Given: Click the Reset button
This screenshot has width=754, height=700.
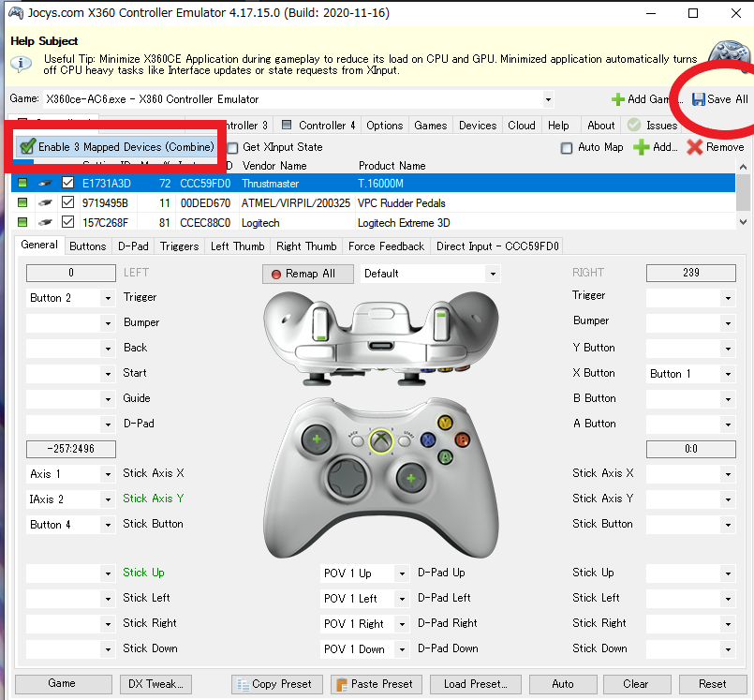Looking at the screenshot, I should (712, 684).
